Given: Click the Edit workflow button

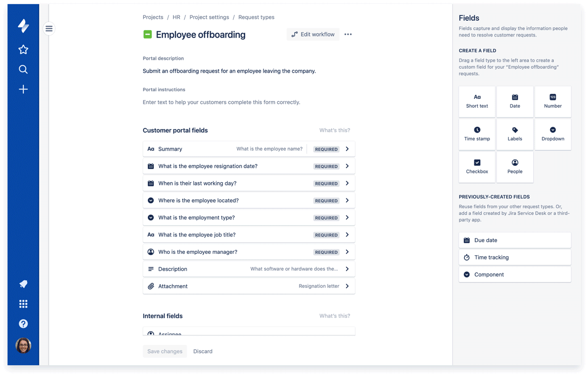Looking at the screenshot, I should click(x=313, y=34).
